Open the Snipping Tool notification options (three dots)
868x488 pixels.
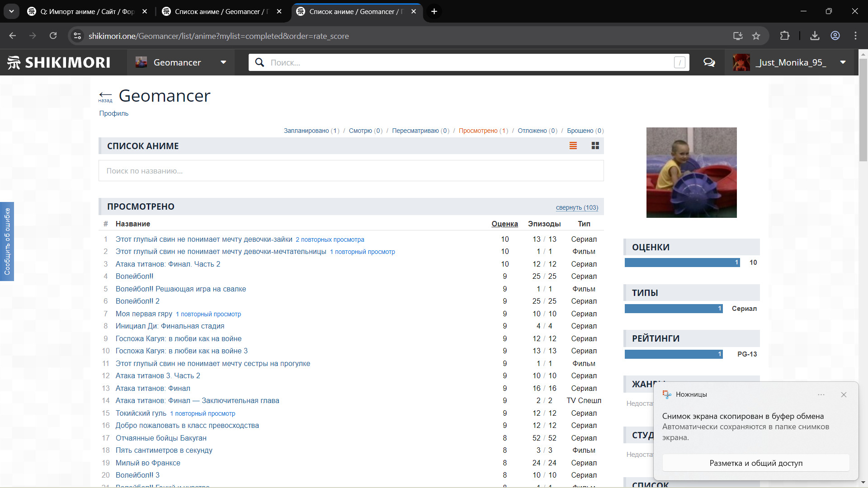point(821,394)
